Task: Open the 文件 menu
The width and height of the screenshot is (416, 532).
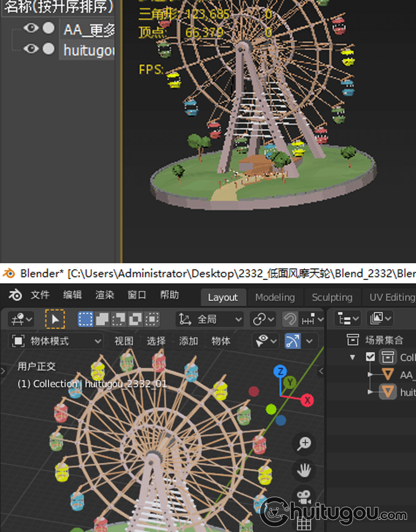Action: click(40, 295)
